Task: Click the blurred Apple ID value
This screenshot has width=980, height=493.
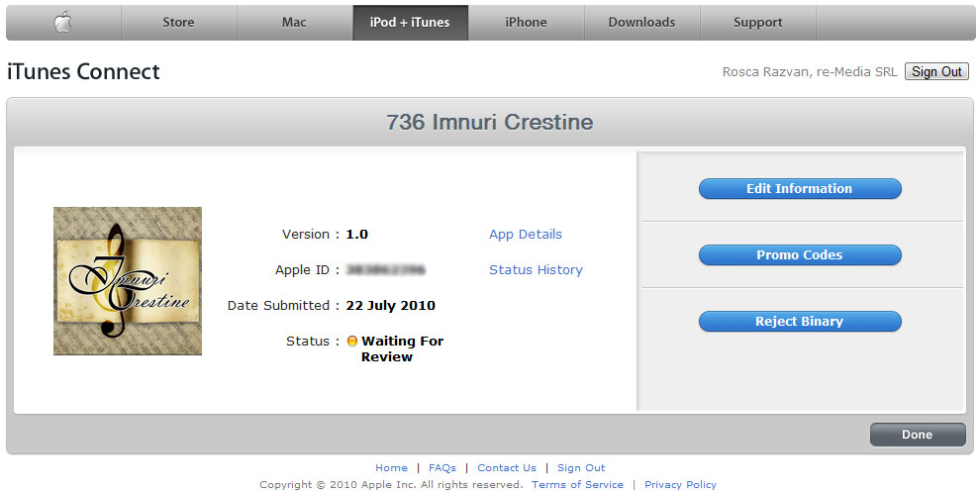Action: click(x=386, y=270)
